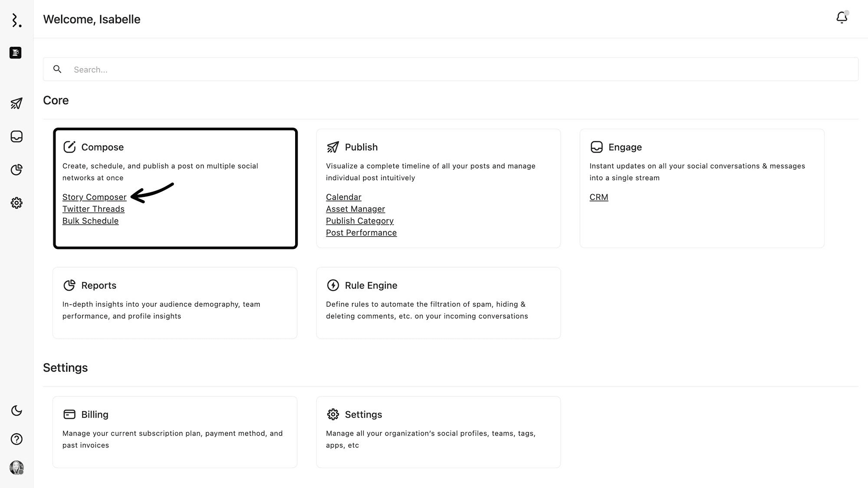
Task: Open Settings gear icon in sidebar
Action: 16,203
